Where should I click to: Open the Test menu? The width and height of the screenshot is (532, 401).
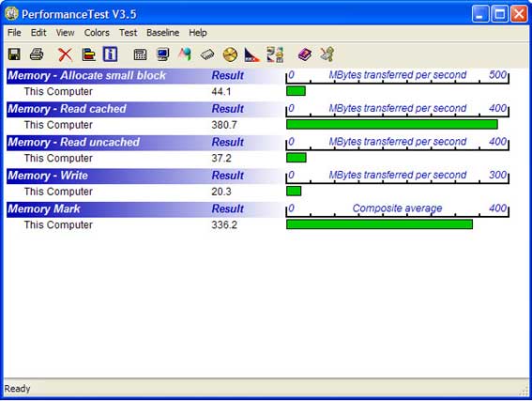pyautogui.click(x=128, y=33)
